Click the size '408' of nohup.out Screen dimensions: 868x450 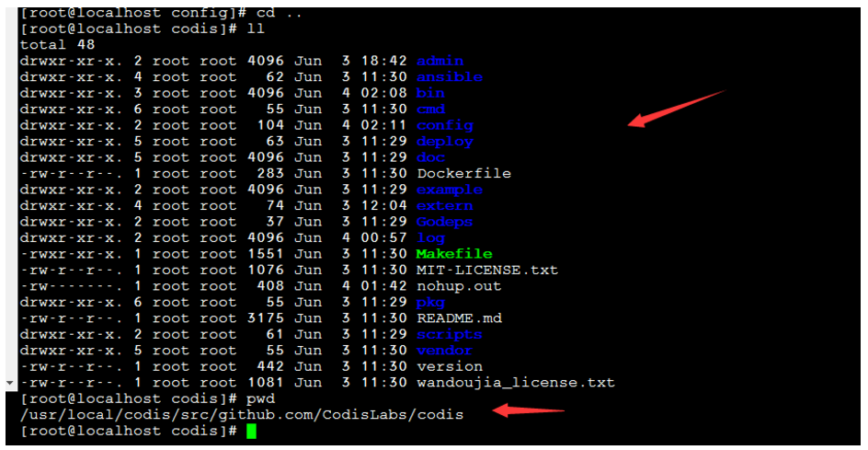(x=270, y=286)
